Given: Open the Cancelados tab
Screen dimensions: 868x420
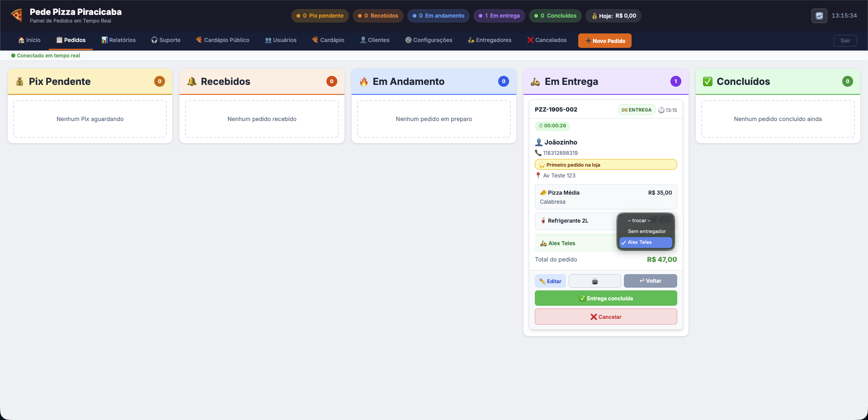Looking at the screenshot, I should tap(547, 40).
